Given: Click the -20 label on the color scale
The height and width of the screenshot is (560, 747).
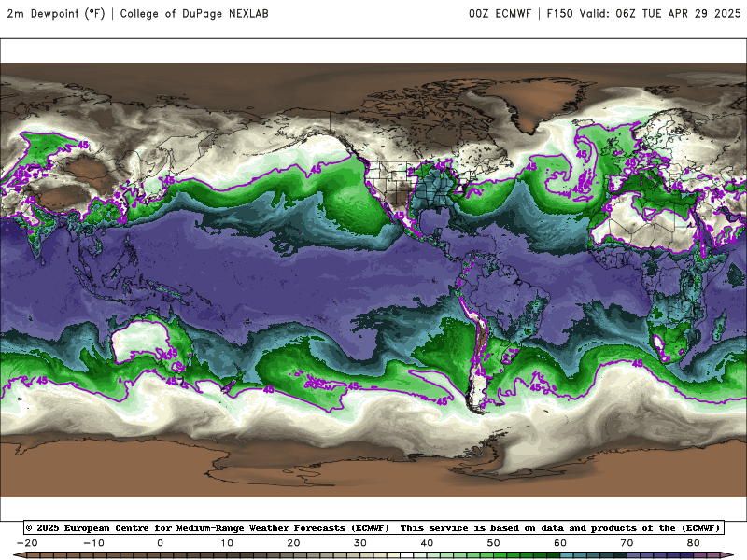Looking at the screenshot, I should (27, 543).
